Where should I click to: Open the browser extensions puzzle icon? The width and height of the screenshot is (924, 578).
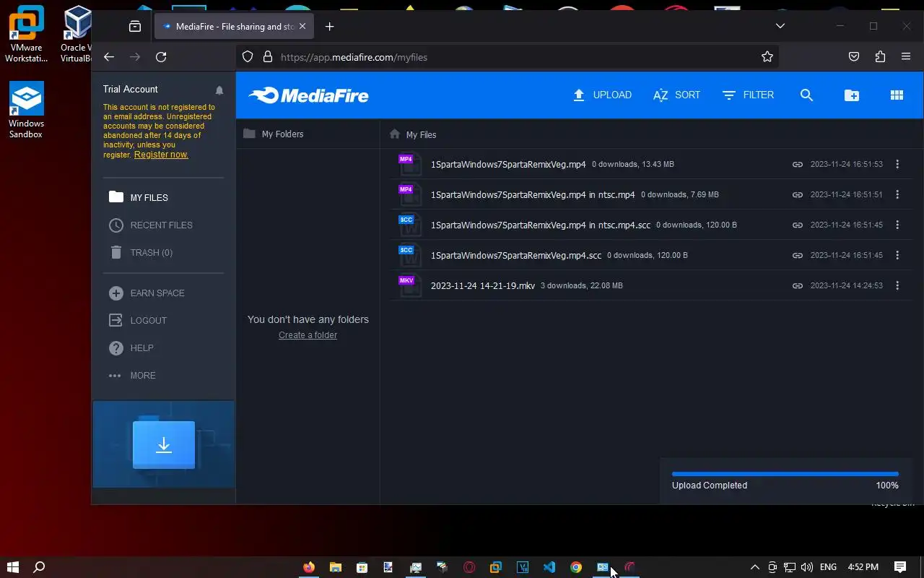click(880, 57)
